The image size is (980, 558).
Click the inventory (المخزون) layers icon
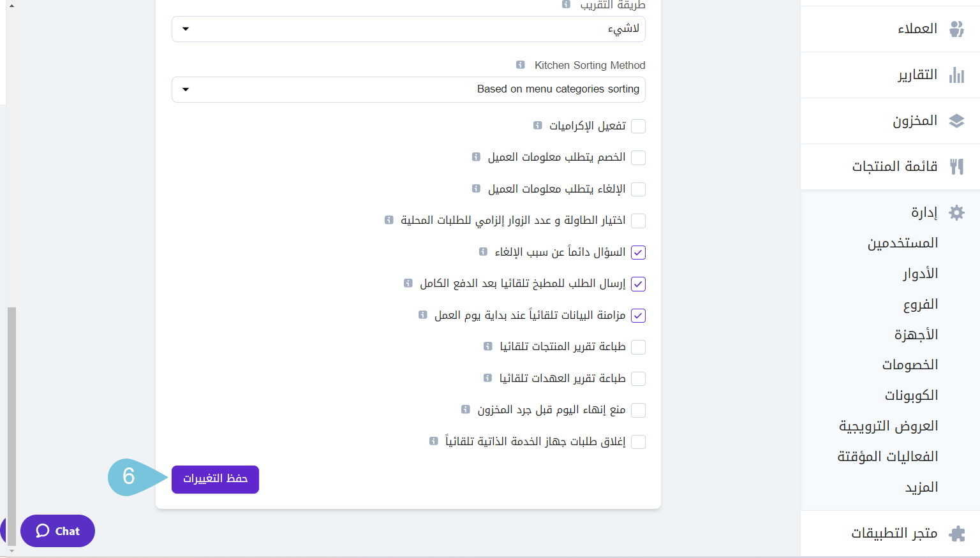click(956, 121)
